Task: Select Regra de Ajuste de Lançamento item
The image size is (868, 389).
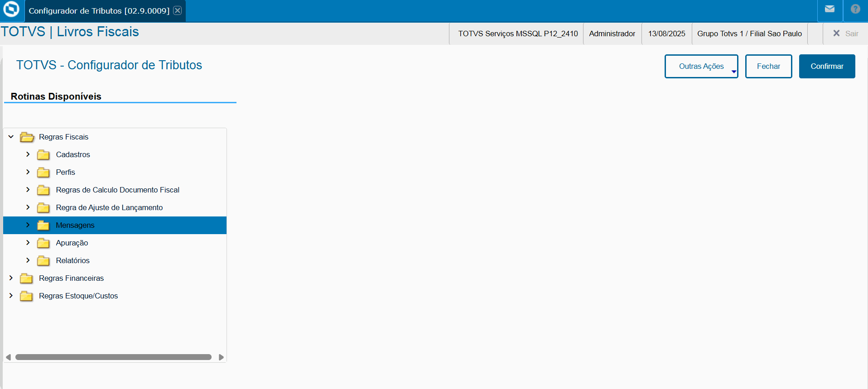Action: (x=109, y=207)
